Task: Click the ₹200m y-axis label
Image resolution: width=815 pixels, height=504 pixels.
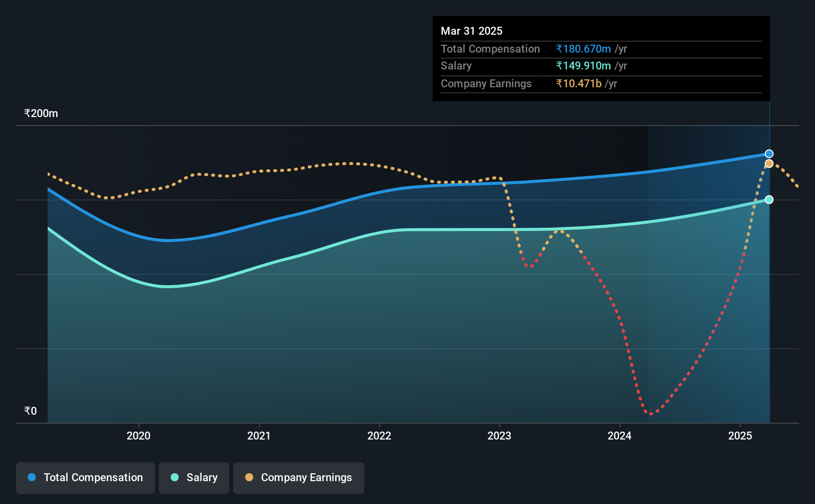Action: pyautogui.click(x=41, y=113)
